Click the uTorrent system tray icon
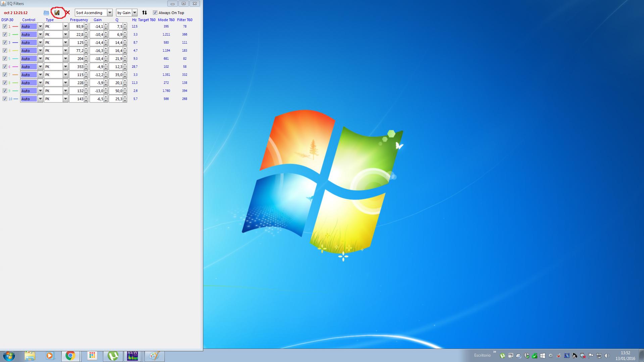The image size is (644, 362). pos(502,356)
